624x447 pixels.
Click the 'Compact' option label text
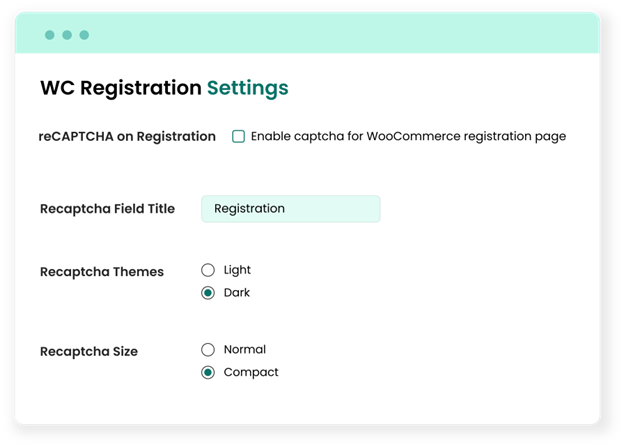(251, 372)
